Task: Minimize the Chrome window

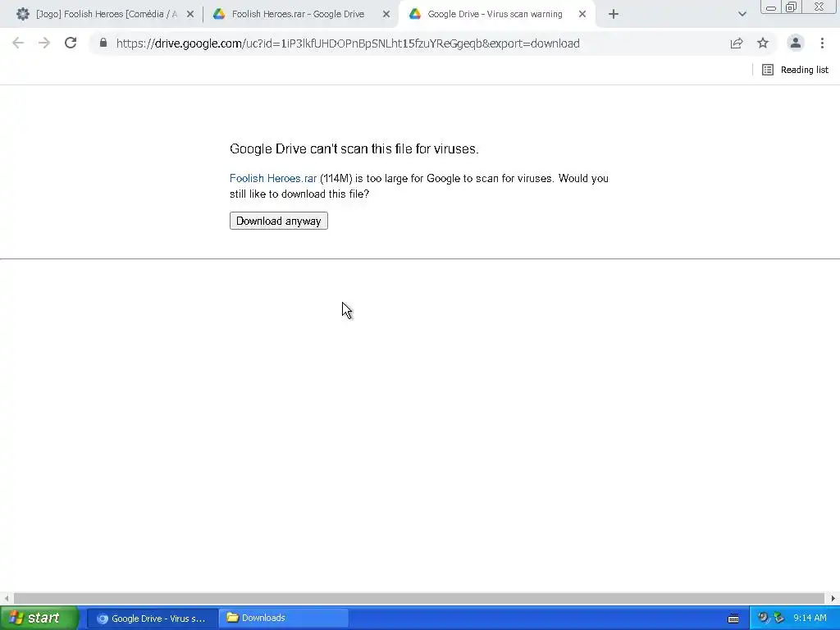Action: (x=771, y=7)
